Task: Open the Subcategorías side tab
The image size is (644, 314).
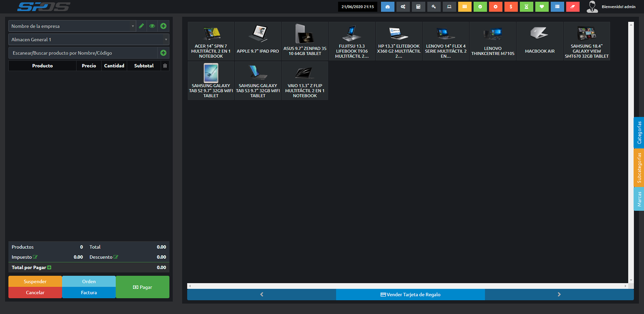Action: click(639, 168)
